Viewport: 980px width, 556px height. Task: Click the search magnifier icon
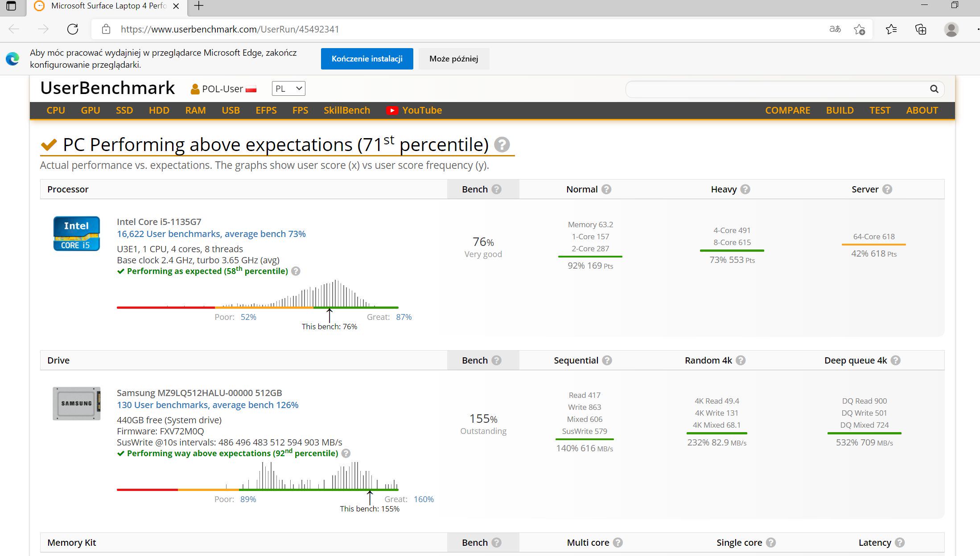pos(934,89)
